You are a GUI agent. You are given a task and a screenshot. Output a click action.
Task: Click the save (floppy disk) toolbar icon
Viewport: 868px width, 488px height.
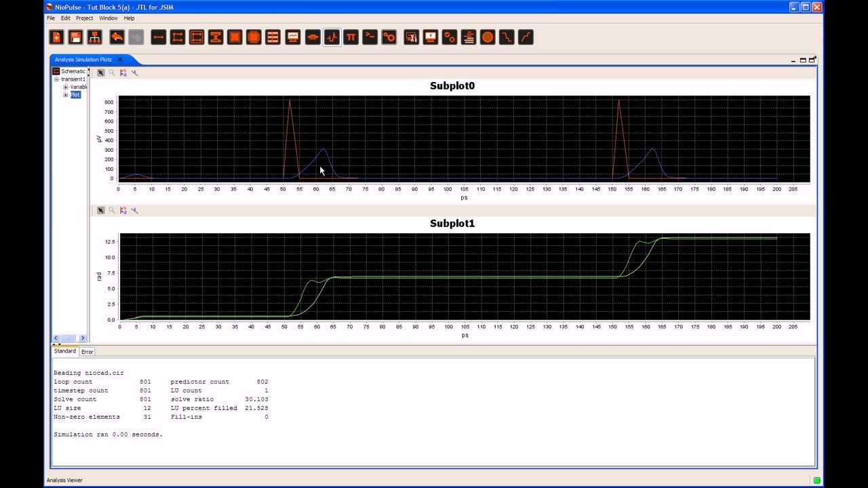click(x=75, y=37)
